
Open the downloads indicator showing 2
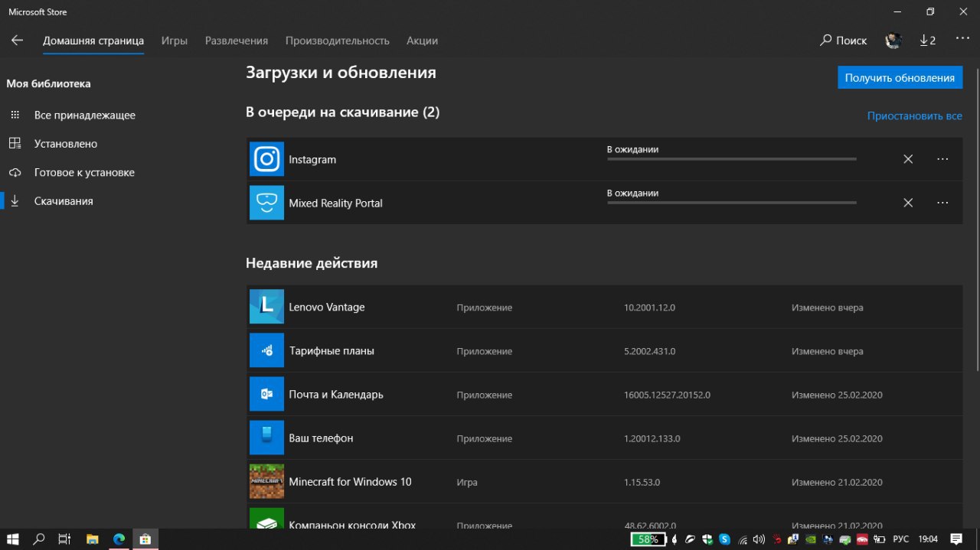coord(928,41)
